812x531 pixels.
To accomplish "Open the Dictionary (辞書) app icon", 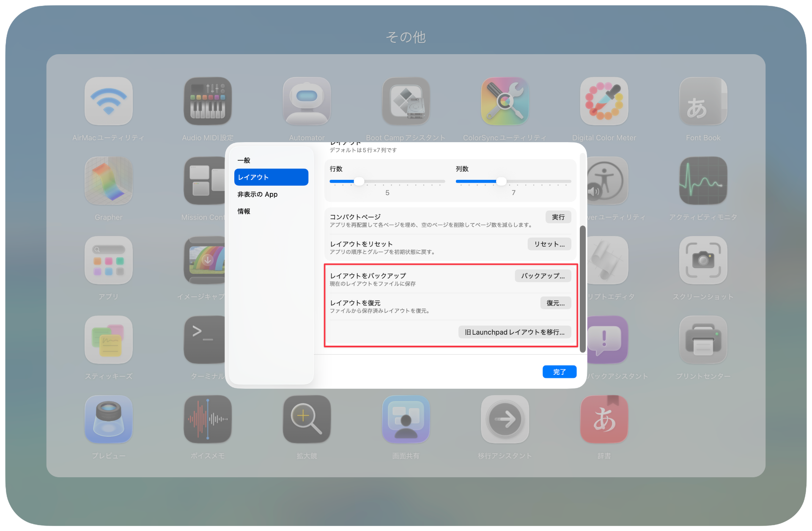I will [604, 420].
